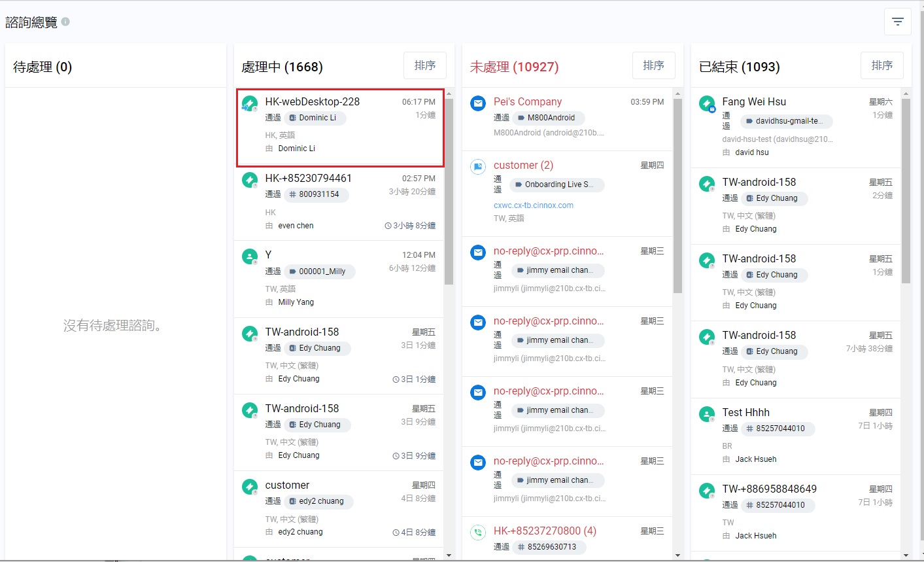
Task: Click the avatar icon of Fang Wei Hsu
Action: pyautogui.click(x=707, y=103)
